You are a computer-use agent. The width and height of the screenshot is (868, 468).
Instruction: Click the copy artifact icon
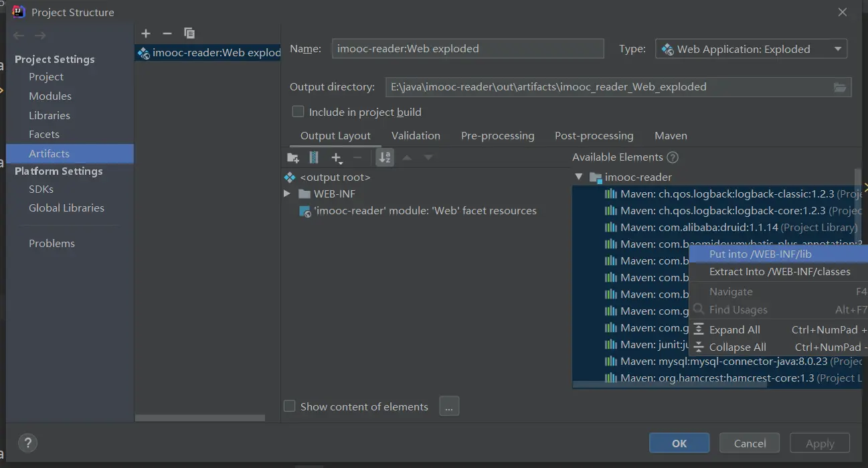pyautogui.click(x=189, y=33)
